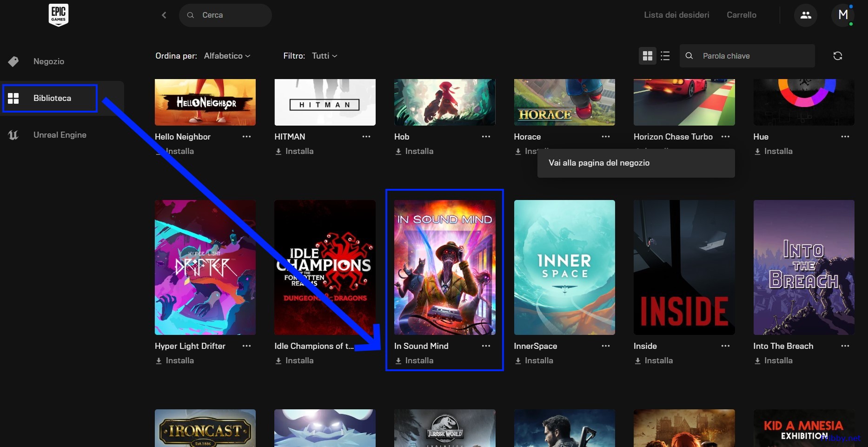Open options menu for Hob

(x=486, y=137)
